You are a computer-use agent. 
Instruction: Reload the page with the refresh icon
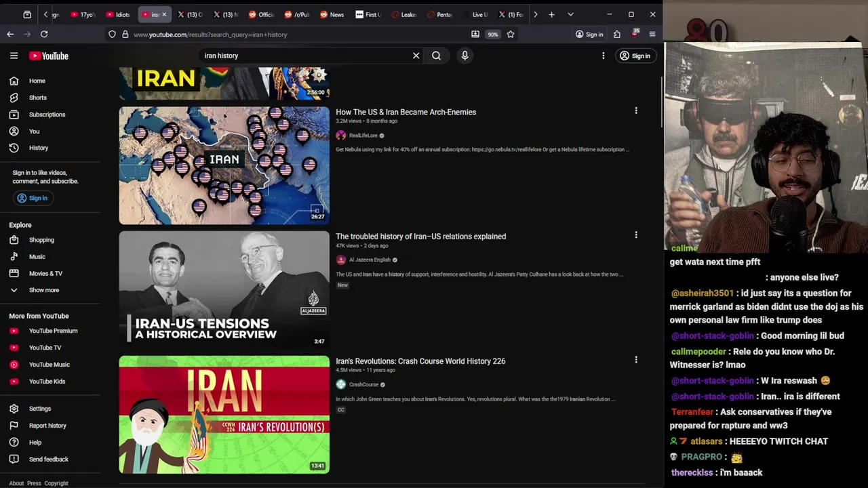point(44,34)
